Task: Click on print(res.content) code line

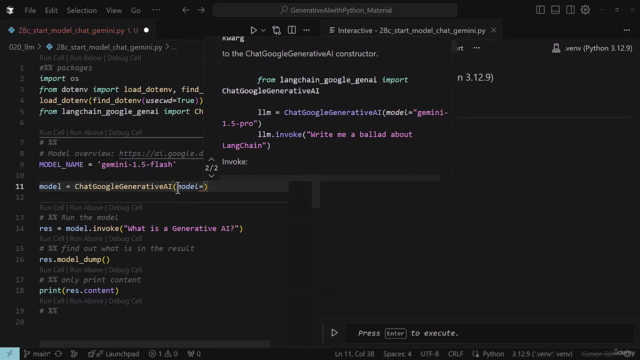Action: 79,291
